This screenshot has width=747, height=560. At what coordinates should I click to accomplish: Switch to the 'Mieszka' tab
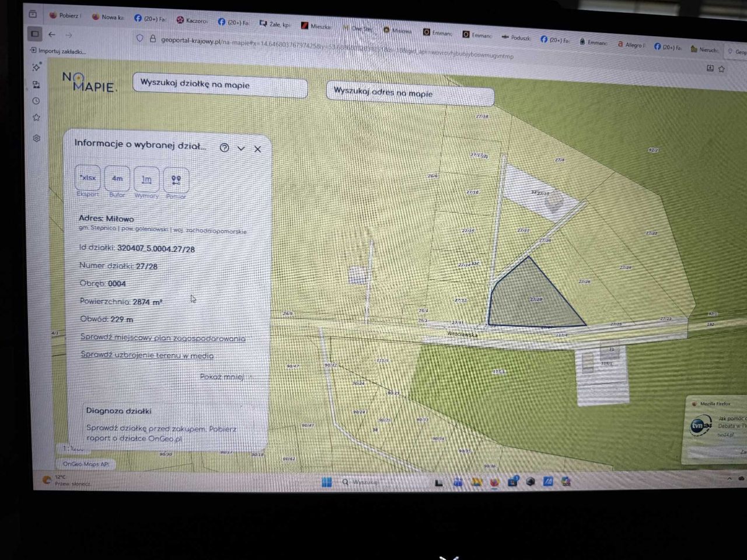316,26
